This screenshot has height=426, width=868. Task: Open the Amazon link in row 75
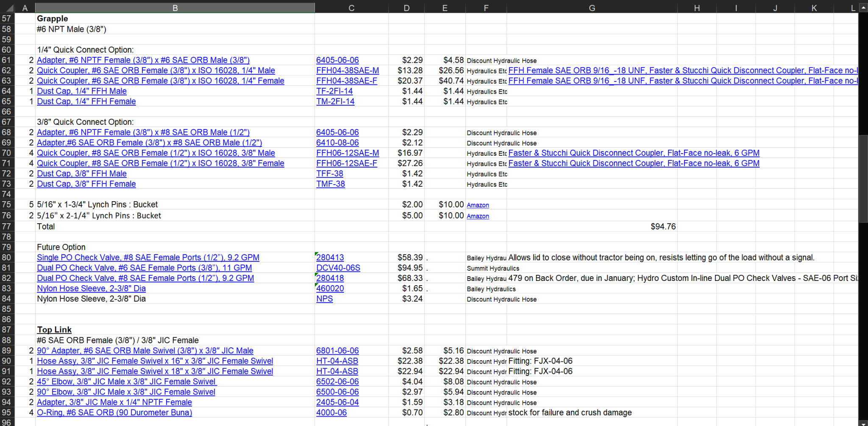pos(478,205)
